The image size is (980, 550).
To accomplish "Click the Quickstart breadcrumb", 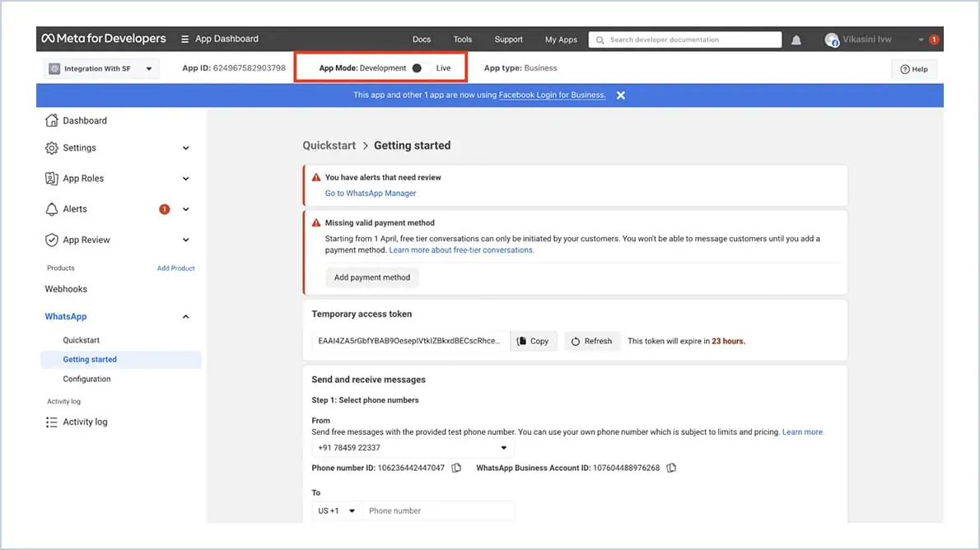I will point(329,145).
